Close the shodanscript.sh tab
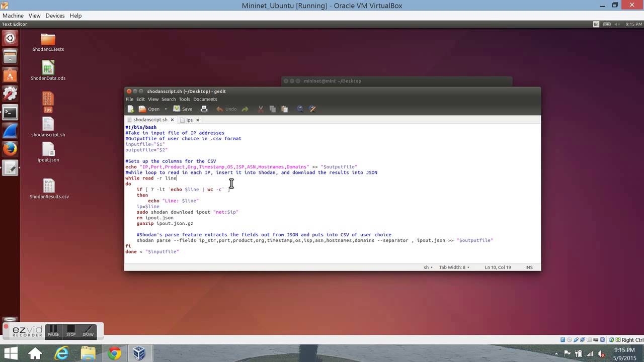The height and width of the screenshot is (362, 644). (x=172, y=120)
